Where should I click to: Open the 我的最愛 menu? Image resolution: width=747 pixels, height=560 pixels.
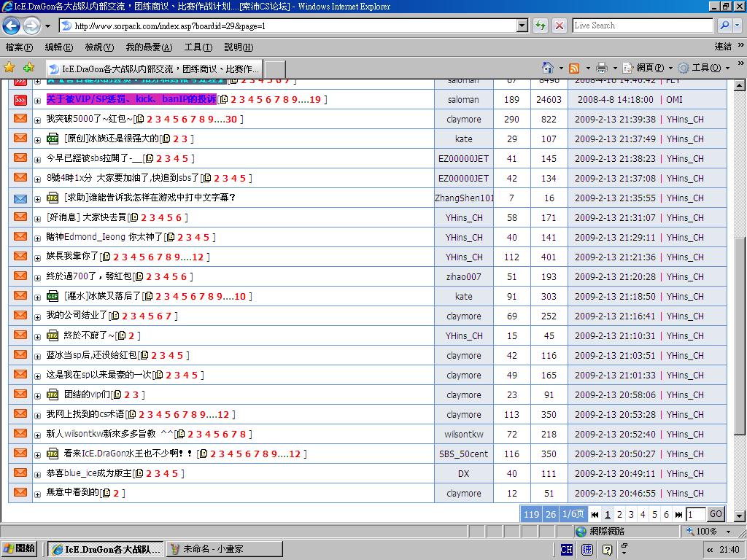coord(148,47)
